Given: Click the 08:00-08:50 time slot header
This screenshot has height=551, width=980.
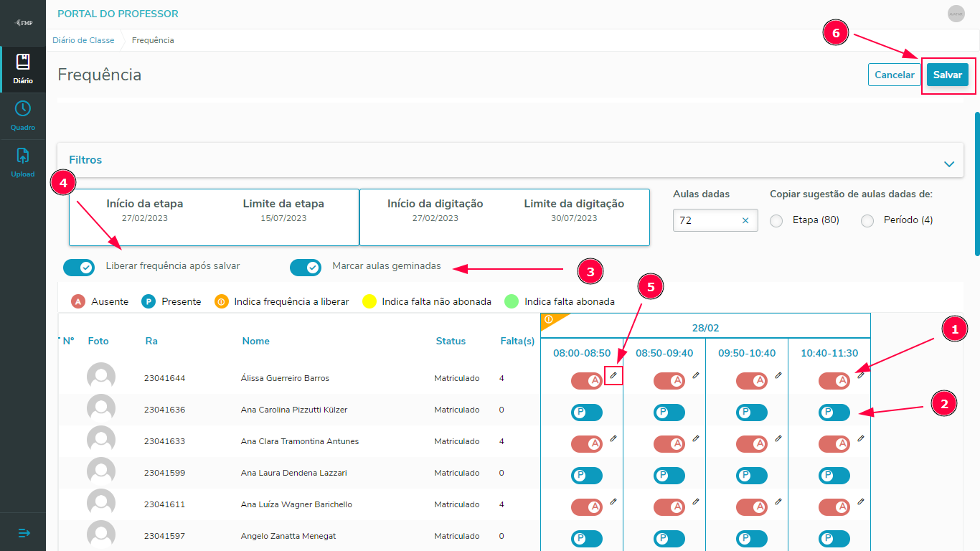Looking at the screenshot, I should pos(582,353).
